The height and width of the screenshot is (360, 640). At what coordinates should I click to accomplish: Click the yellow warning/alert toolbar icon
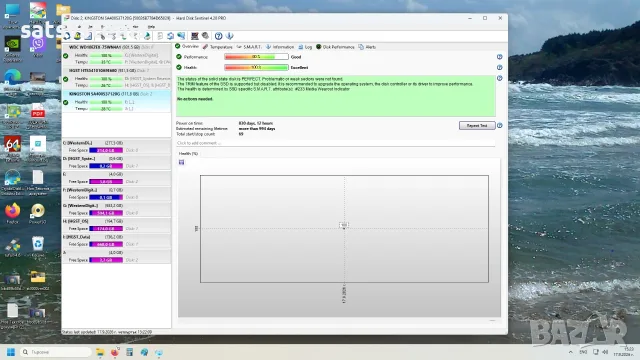click(x=78, y=36)
